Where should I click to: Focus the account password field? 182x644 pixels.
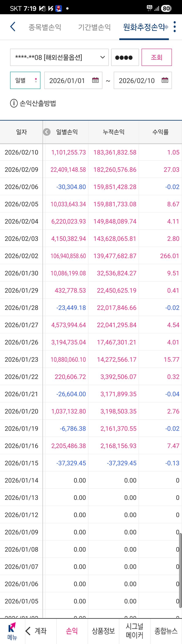(x=125, y=57)
